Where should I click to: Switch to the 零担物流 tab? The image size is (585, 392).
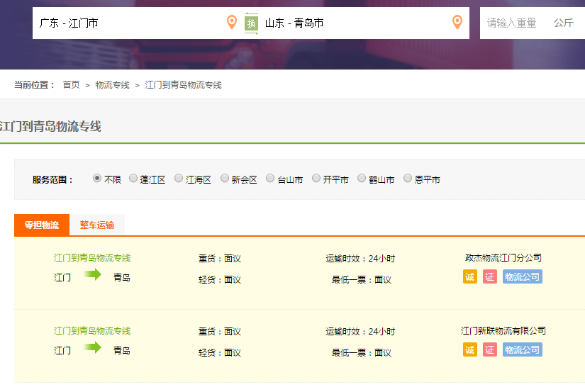(x=42, y=225)
